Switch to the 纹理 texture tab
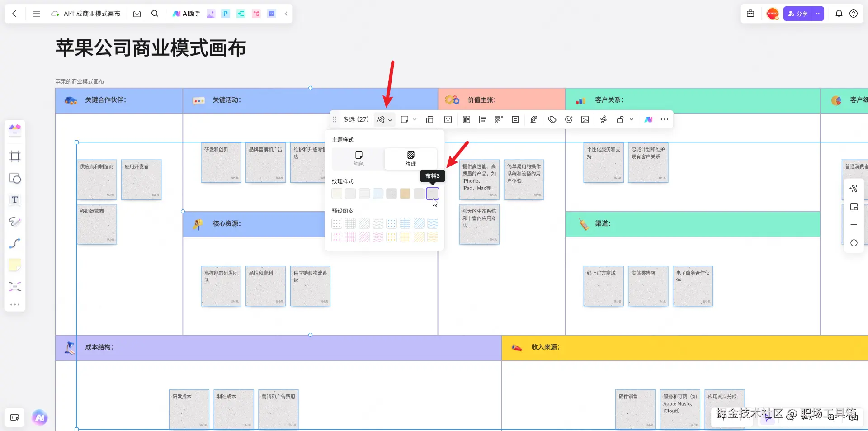 coord(410,159)
